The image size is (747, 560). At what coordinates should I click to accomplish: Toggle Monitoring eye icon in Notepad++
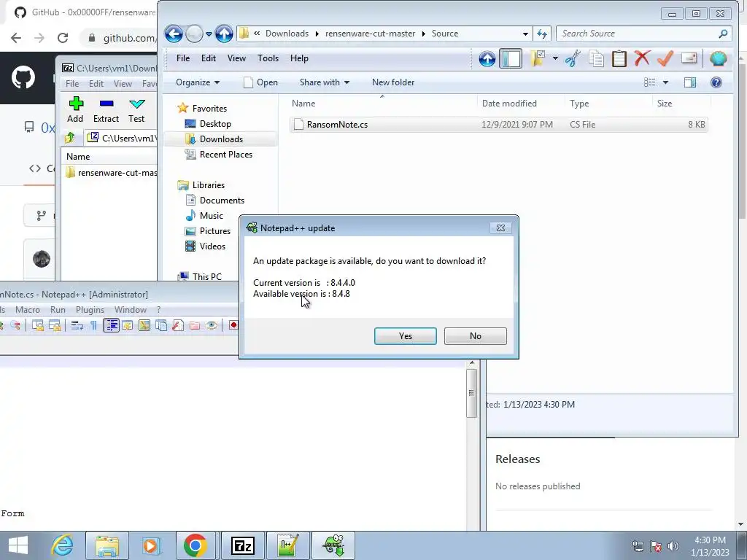212,325
